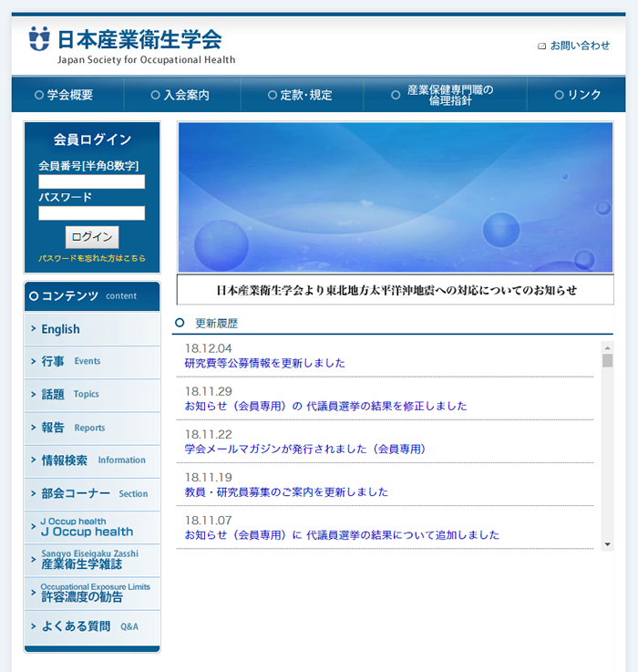
Task: Click the update list scroll down arrow
Action: point(607,544)
